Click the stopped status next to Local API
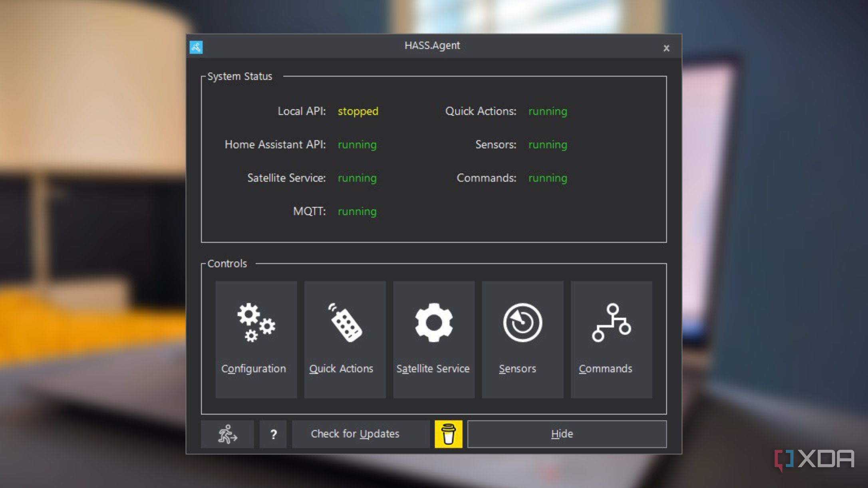868x488 pixels. tap(358, 112)
